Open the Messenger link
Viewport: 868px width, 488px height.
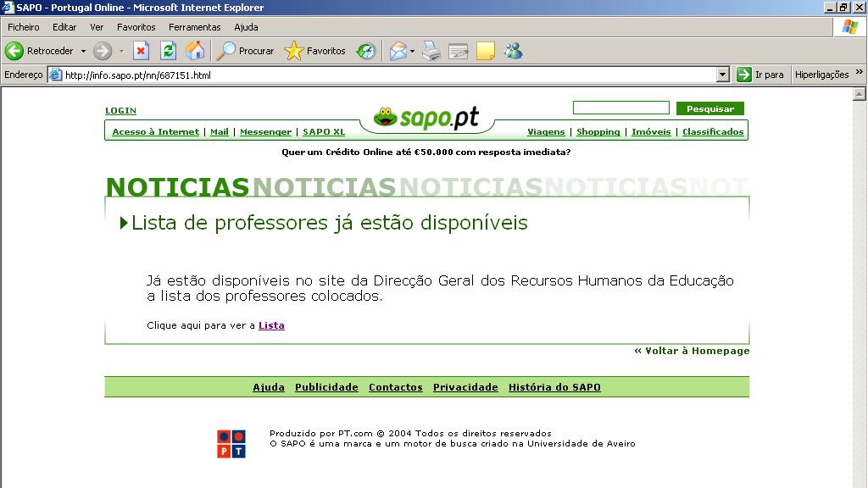click(265, 131)
